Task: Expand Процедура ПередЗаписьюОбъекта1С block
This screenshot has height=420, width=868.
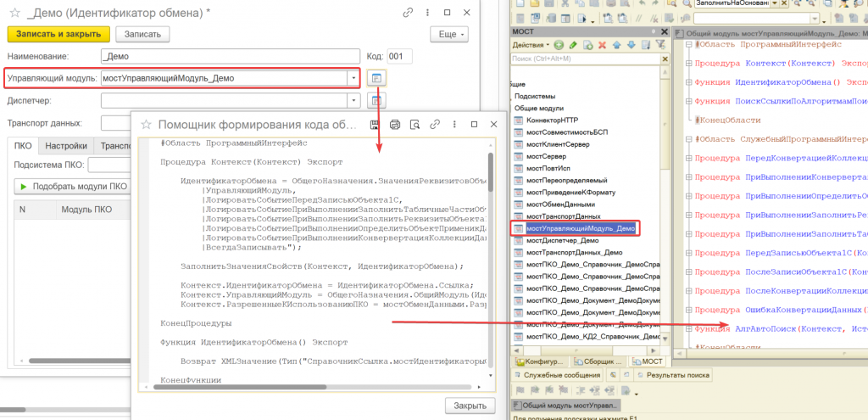Action: [x=688, y=253]
